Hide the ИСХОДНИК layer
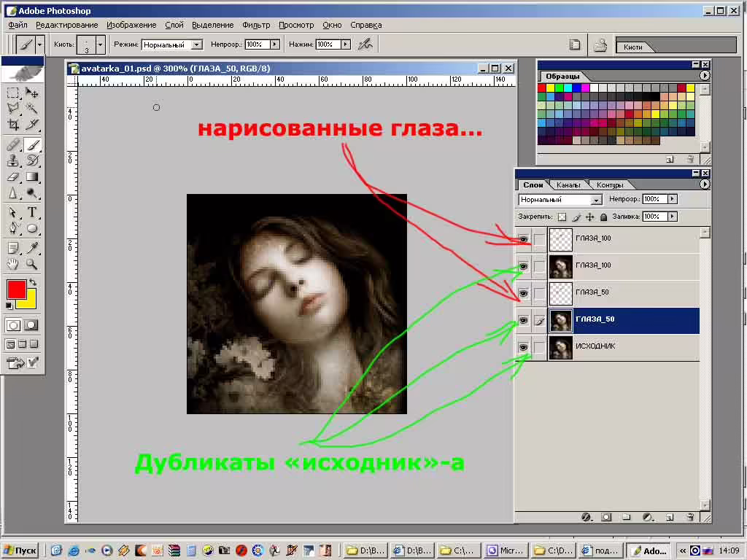The image size is (747, 560). pyautogui.click(x=524, y=347)
